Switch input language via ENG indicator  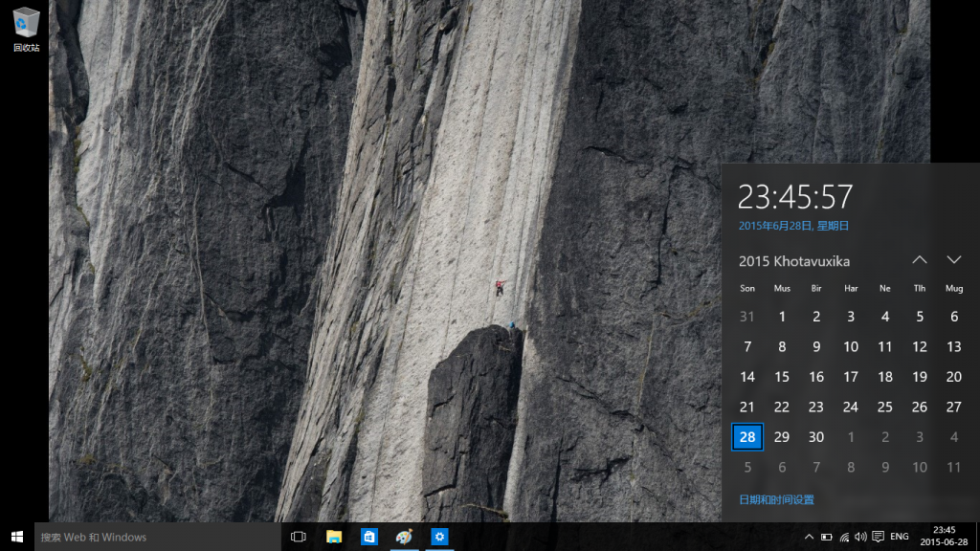[900, 537]
